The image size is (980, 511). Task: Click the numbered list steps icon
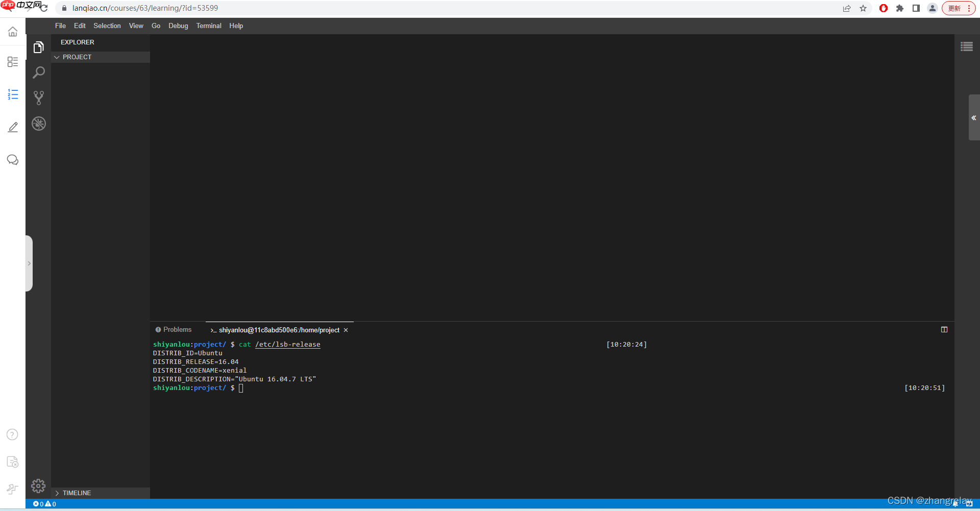13,94
